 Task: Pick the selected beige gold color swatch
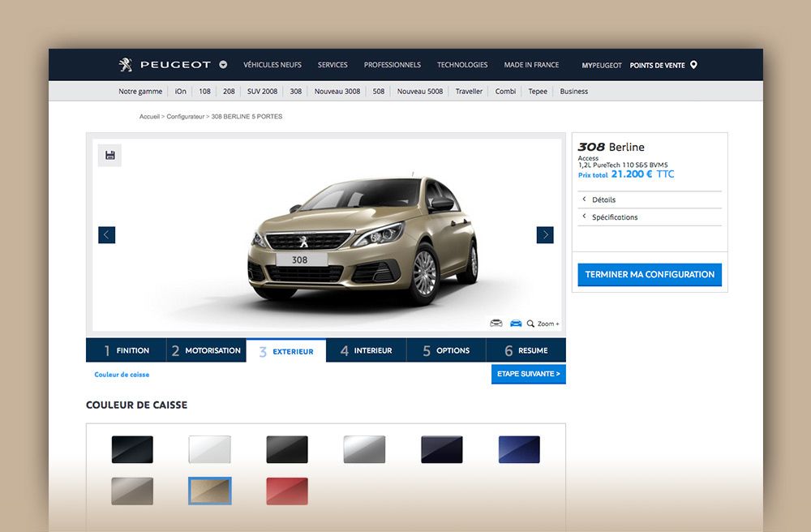[x=209, y=491]
